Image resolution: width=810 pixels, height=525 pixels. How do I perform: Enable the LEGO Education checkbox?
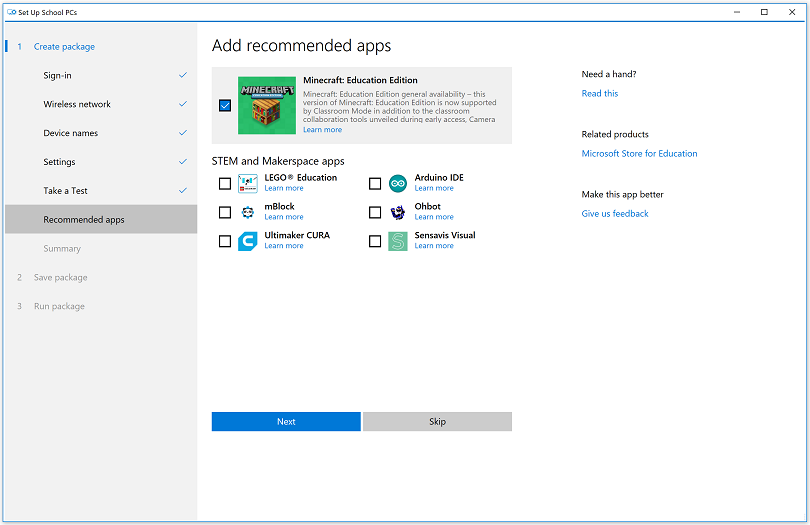point(225,183)
